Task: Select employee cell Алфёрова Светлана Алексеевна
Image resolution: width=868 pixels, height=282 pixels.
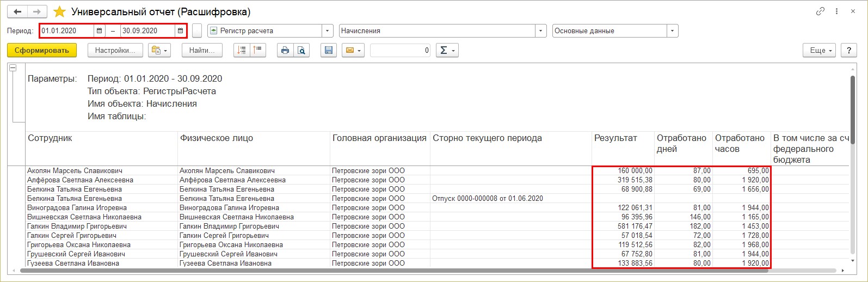Action: (x=102, y=180)
